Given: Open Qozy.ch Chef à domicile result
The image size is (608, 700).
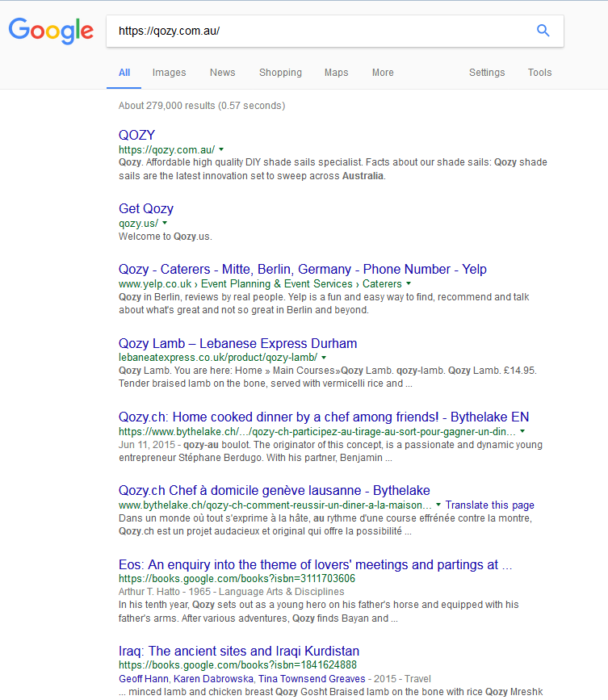Looking at the screenshot, I should [274, 491].
